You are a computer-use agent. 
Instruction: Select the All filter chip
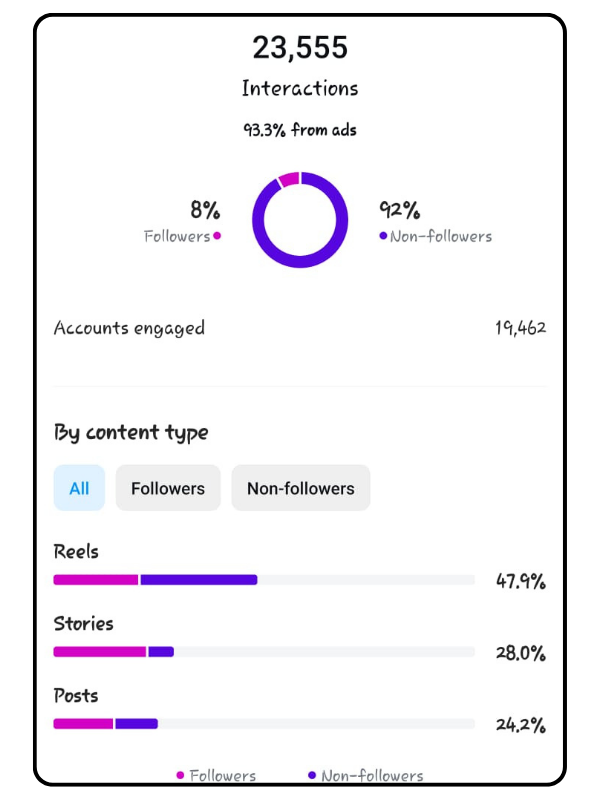(79, 488)
